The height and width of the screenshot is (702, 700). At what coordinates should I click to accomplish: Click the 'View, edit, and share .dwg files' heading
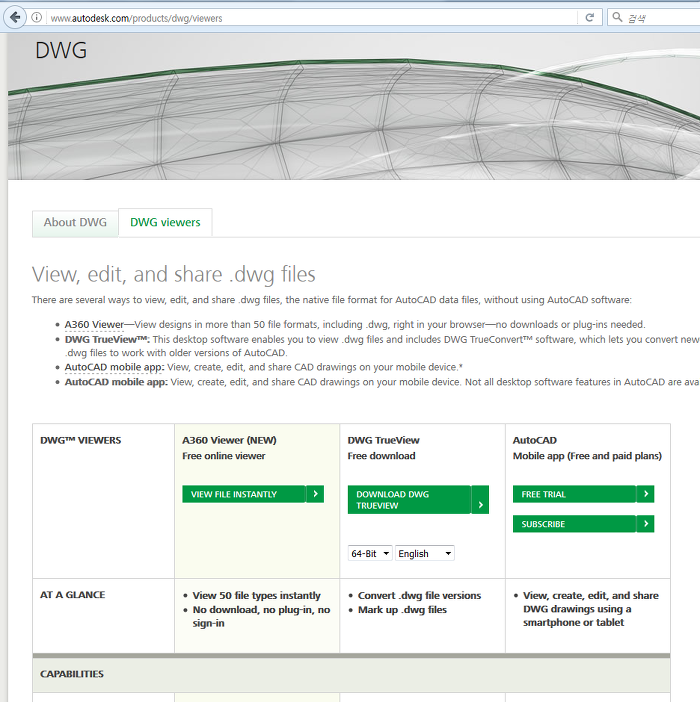point(174,274)
